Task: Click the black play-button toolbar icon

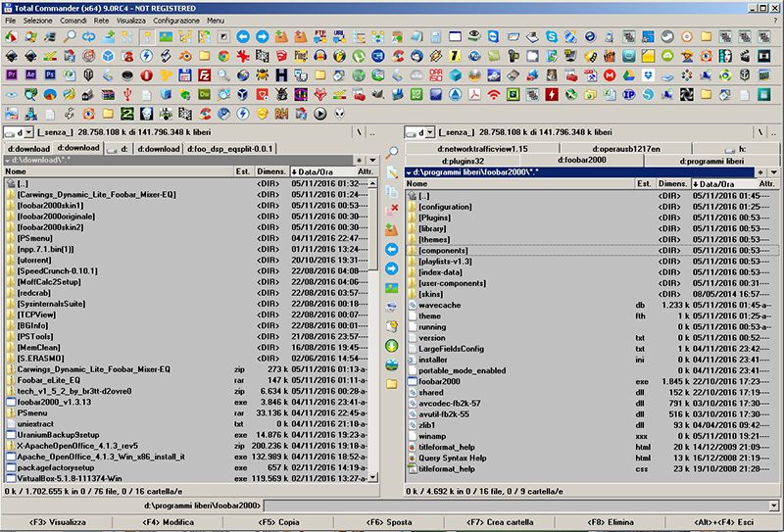Action: click(x=320, y=114)
